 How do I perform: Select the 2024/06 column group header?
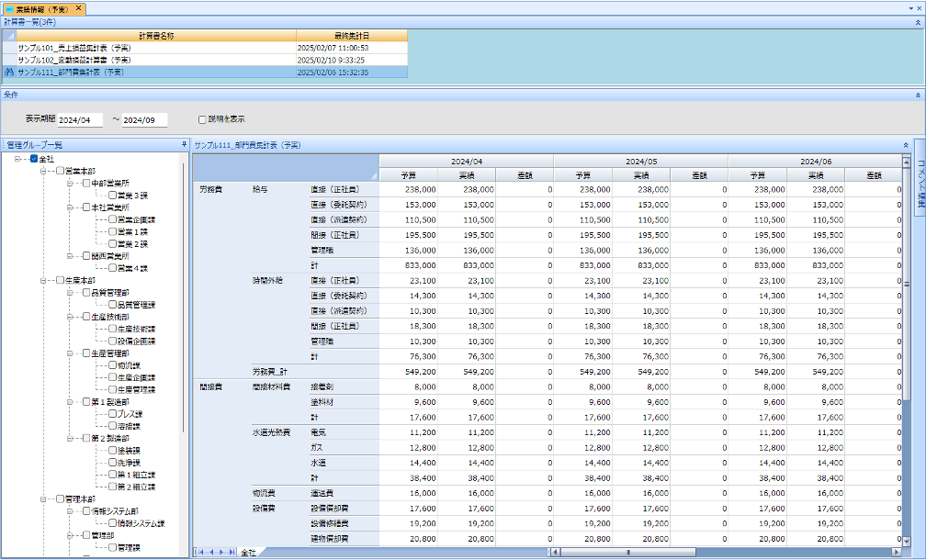point(816,161)
